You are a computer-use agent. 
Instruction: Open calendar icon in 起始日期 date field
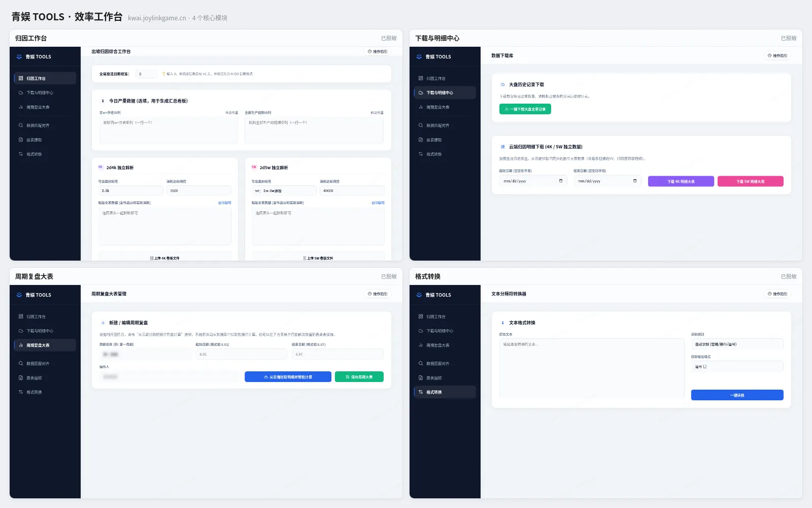pos(561,181)
